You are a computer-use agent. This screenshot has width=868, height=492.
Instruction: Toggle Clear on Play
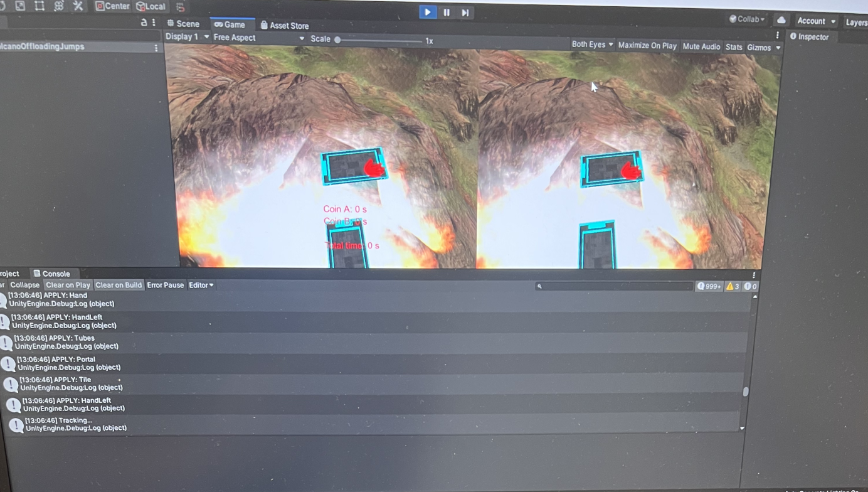pyautogui.click(x=68, y=285)
